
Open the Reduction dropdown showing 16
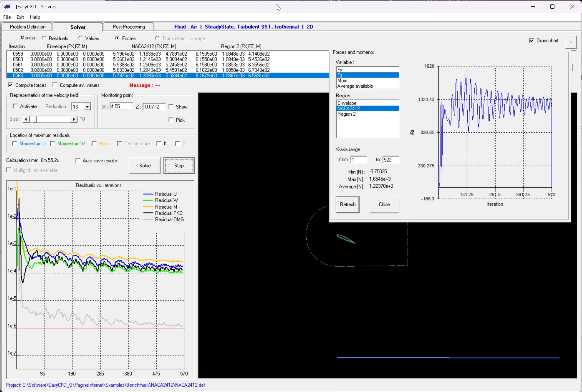[x=87, y=107]
